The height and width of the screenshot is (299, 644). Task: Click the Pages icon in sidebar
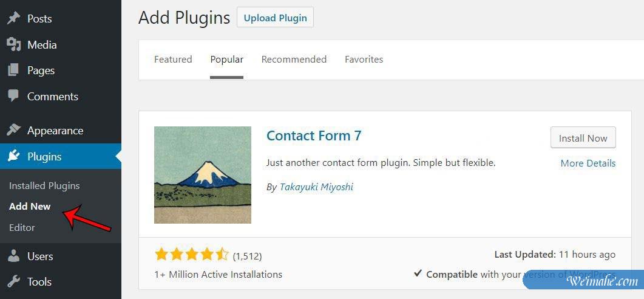[x=13, y=70]
